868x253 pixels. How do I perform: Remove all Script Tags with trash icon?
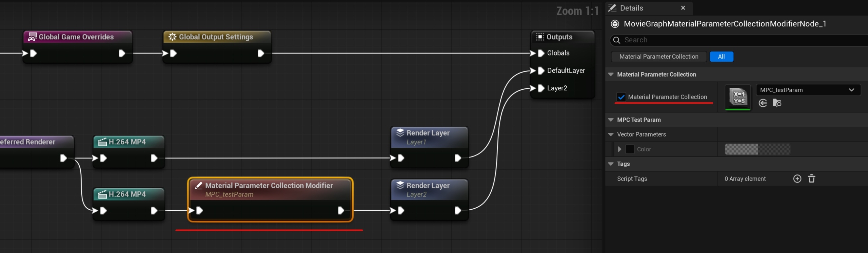tap(811, 178)
